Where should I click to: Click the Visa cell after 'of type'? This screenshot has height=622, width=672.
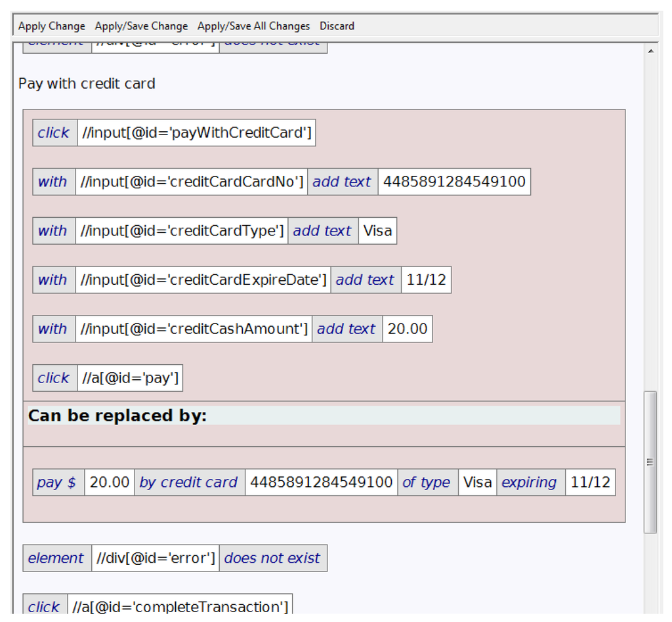tap(477, 482)
